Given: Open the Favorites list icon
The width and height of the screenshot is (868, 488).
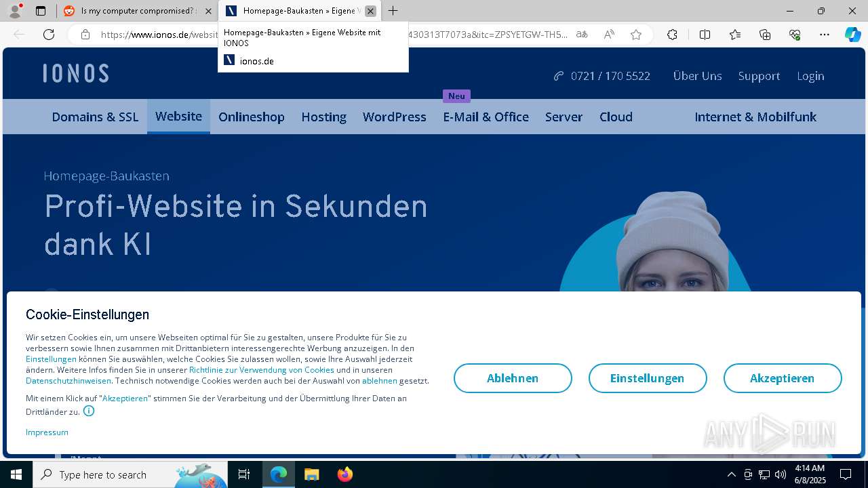Looking at the screenshot, I should coord(735,35).
